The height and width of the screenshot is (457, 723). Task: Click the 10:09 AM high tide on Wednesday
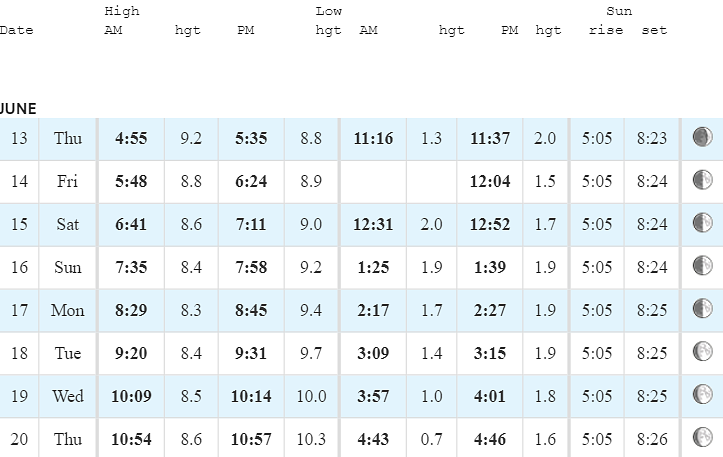[x=131, y=396]
